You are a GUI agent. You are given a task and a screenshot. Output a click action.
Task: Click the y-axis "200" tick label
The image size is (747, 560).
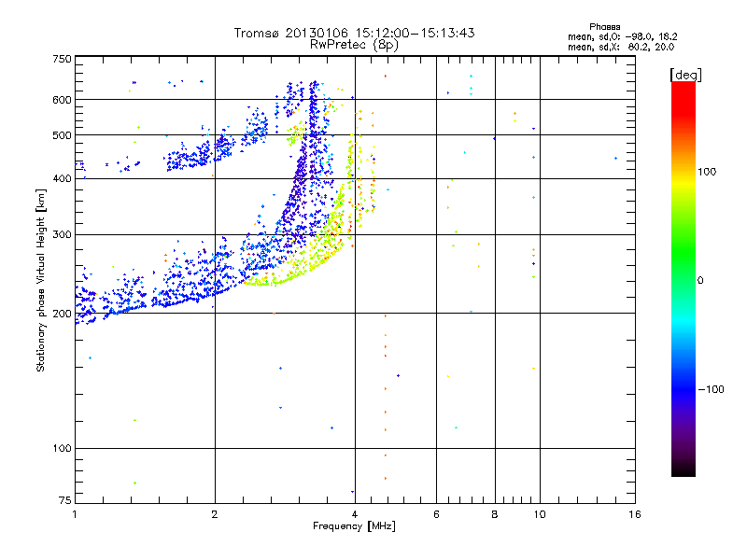[x=62, y=314]
